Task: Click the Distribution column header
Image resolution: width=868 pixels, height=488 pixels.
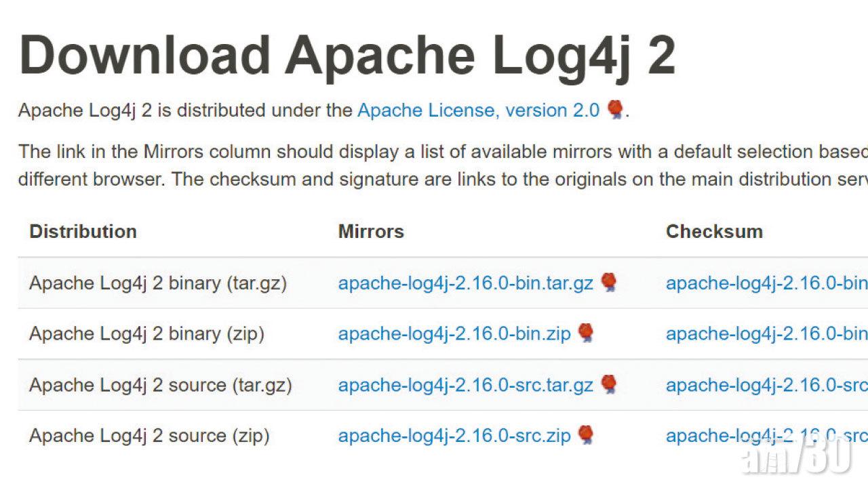Action: pyautogui.click(x=83, y=231)
